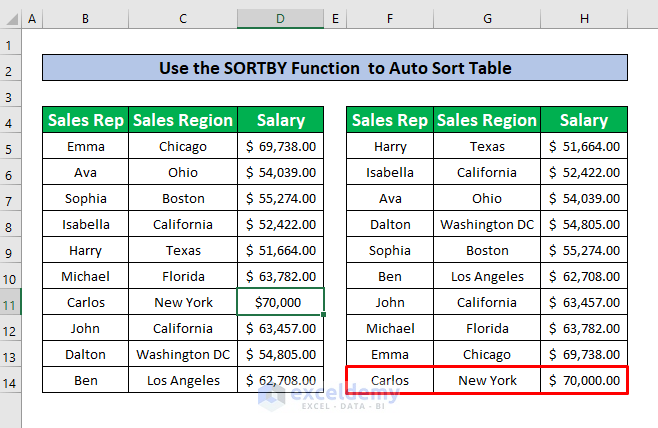Click the left table's Salary header
Image resolution: width=658 pixels, height=428 pixels.
pos(280,120)
